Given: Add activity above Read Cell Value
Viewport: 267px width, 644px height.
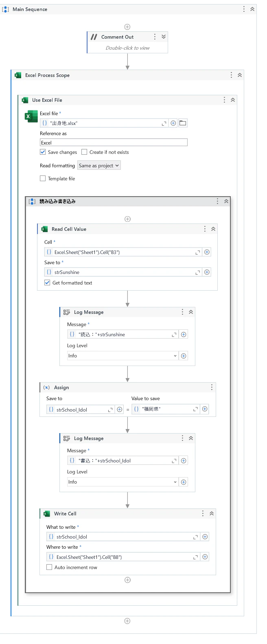Looking at the screenshot, I should coord(127,219).
